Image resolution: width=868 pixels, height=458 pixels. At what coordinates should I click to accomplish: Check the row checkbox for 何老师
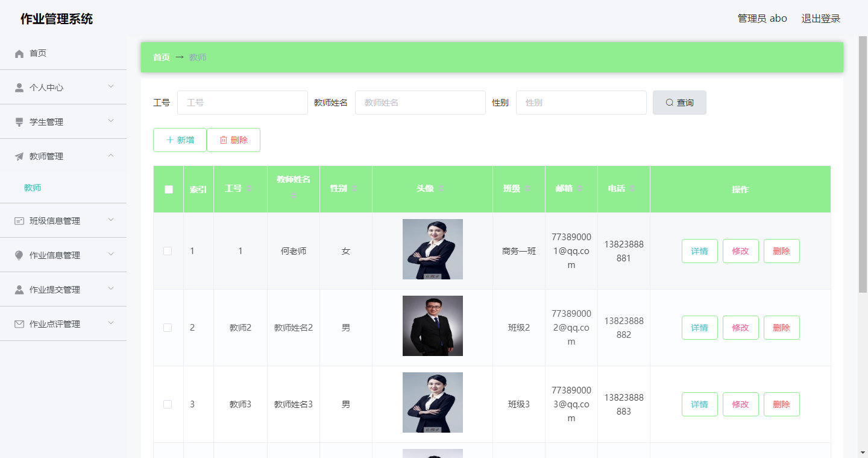[168, 251]
